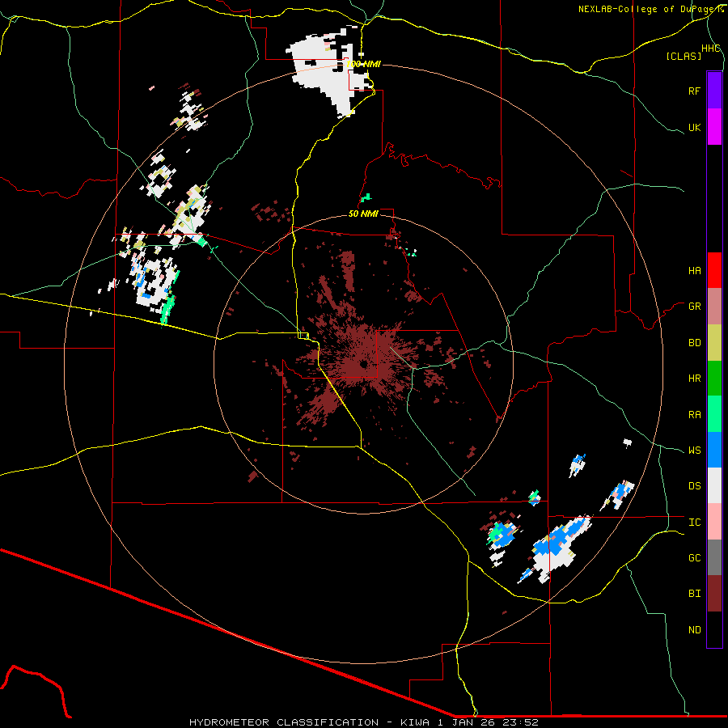The width and height of the screenshot is (728, 728).
Task: Click the UK magenta legend swatch
Action: tap(714, 127)
